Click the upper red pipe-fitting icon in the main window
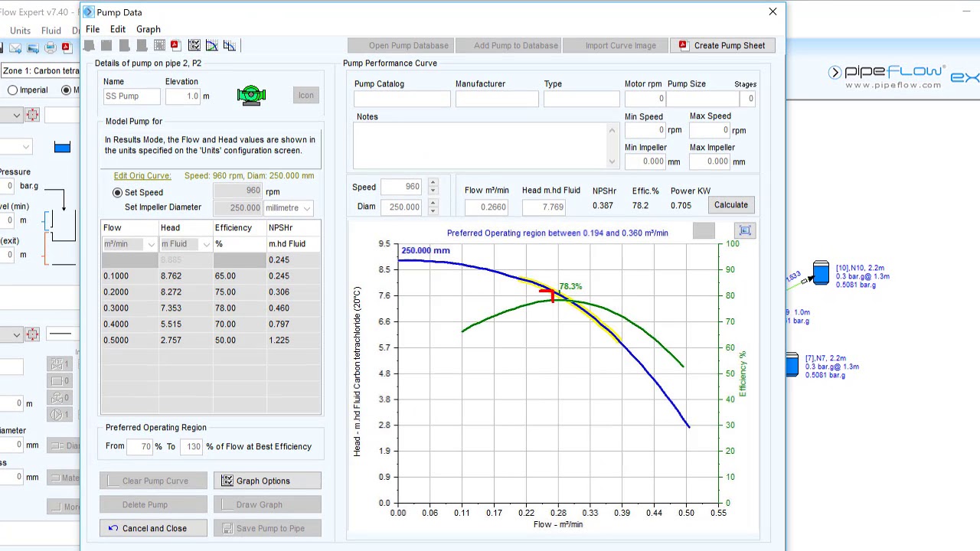Screen dimensions: 980x551 [32, 115]
